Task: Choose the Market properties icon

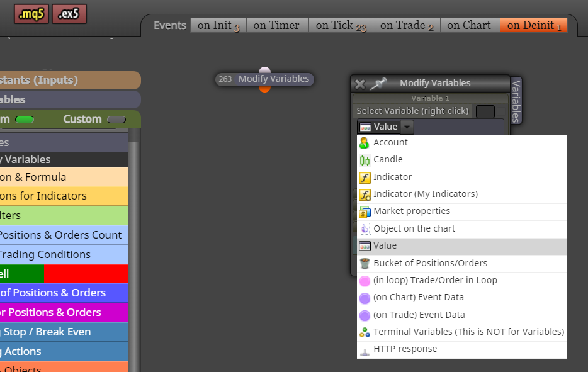Action: pyautogui.click(x=364, y=212)
